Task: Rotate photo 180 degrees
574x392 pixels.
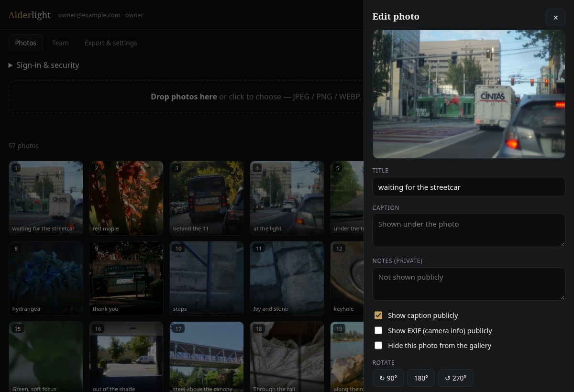Action: [421, 378]
